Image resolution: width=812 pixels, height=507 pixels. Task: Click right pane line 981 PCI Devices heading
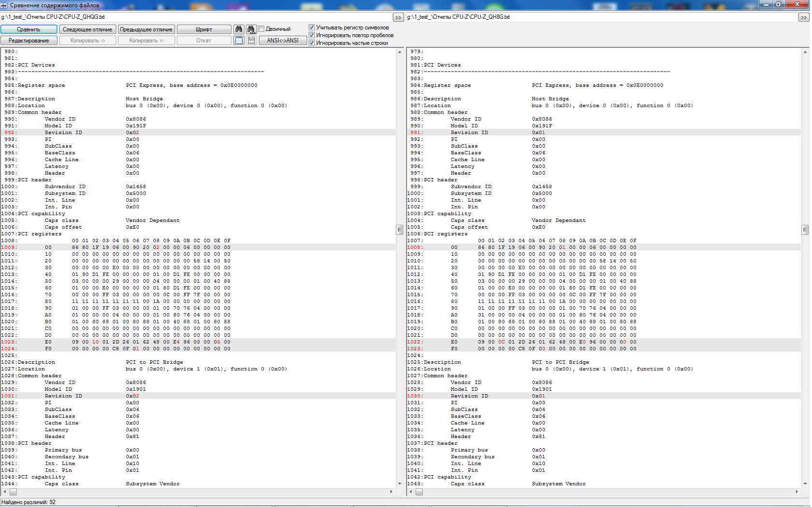click(442, 65)
